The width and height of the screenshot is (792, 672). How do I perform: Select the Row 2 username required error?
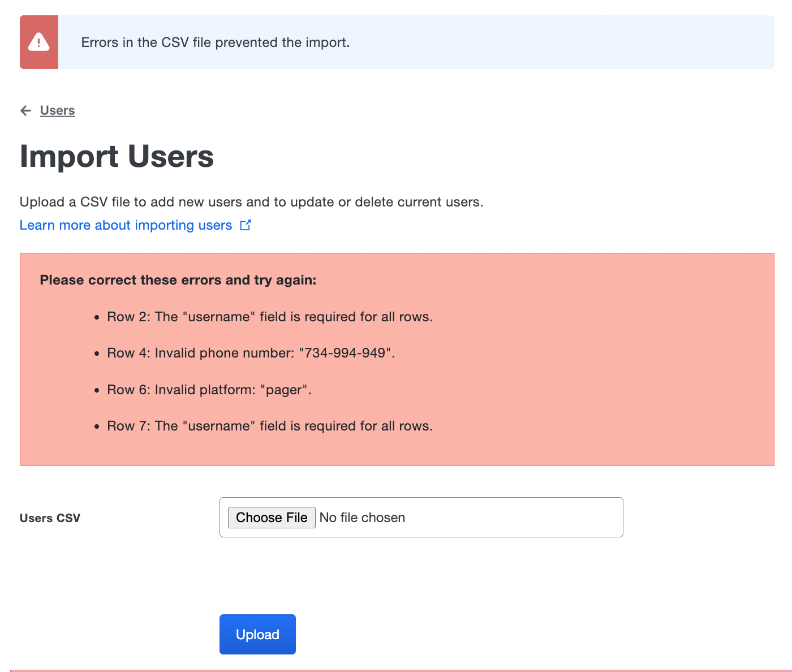coord(270,317)
